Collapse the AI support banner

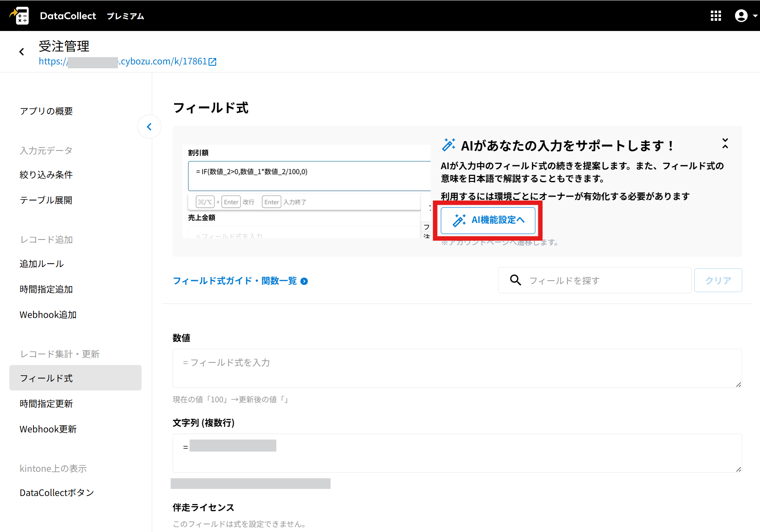(725, 143)
